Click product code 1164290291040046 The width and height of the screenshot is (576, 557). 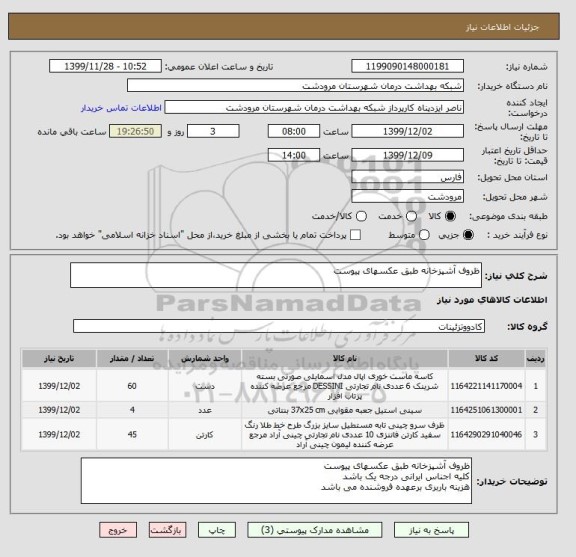click(486, 435)
